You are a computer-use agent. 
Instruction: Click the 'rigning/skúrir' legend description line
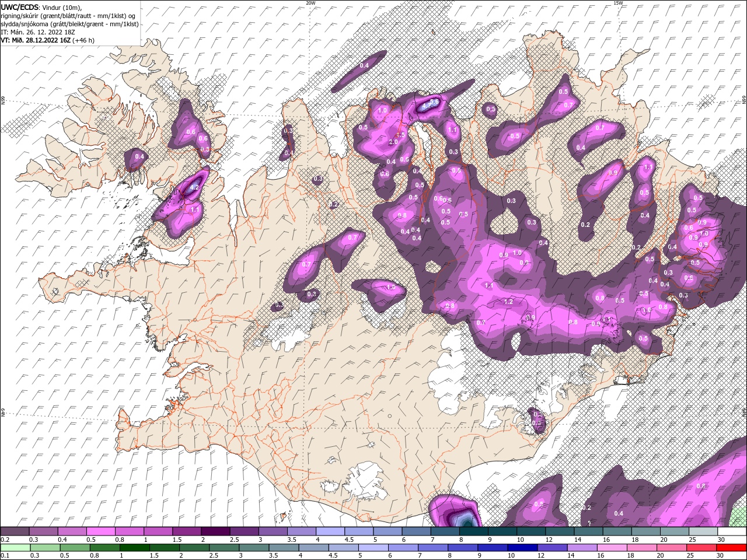[69, 15]
